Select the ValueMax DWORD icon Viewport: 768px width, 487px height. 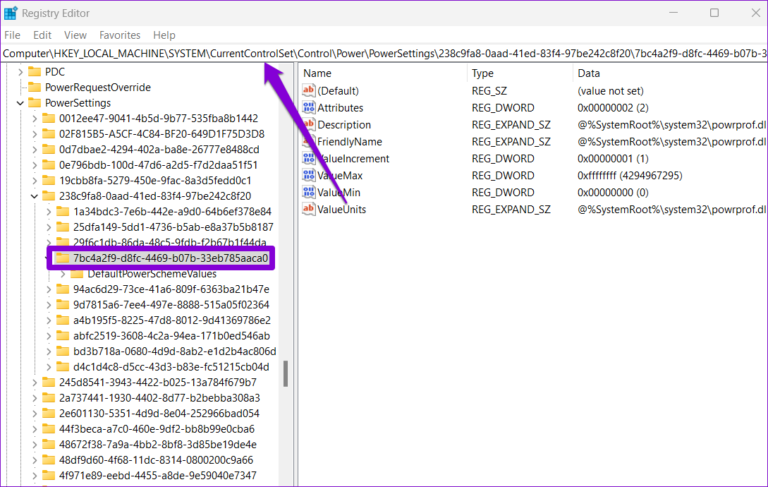click(x=309, y=176)
